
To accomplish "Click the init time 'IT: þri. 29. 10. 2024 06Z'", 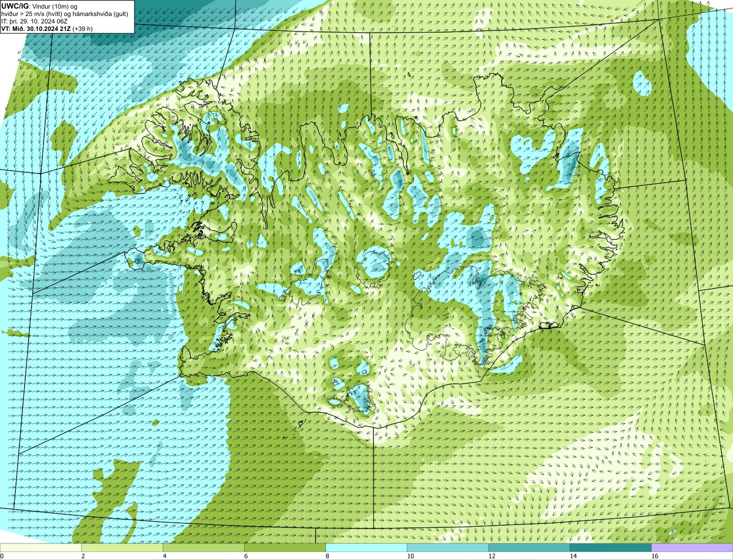I will click(35, 21).
